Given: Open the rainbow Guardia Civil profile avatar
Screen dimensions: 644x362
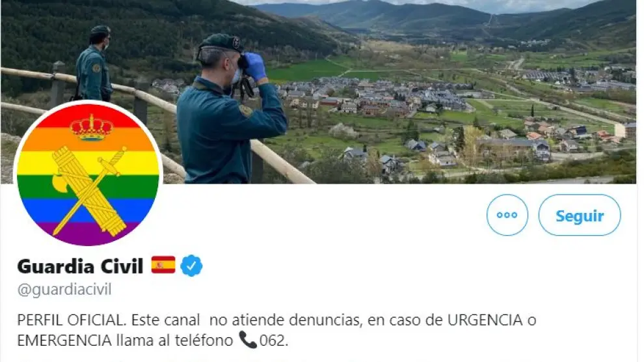Looking at the screenshot, I should [x=88, y=174].
